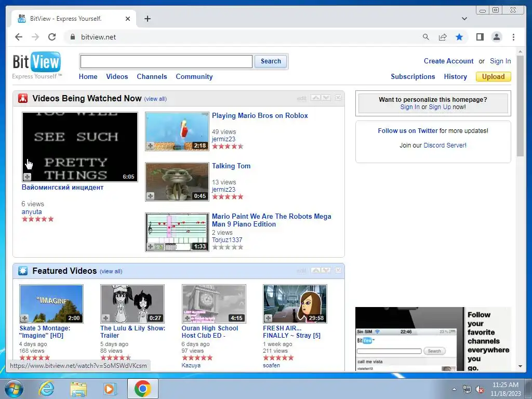The image size is (532, 399).
Task: Go back to previous page
Action: tap(19, 37)
